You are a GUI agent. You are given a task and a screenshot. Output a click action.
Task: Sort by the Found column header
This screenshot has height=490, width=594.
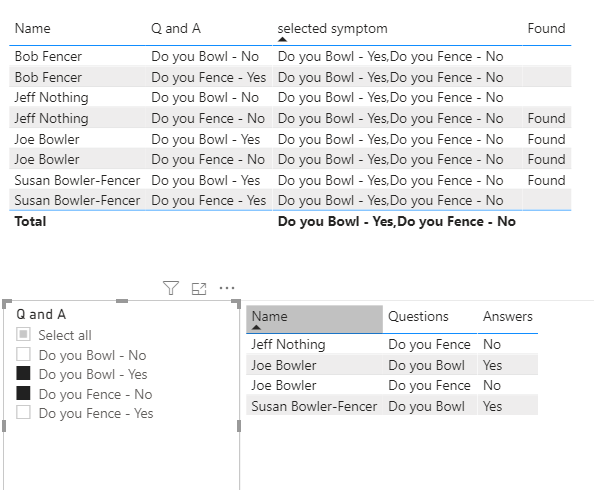click(x=546, y=28)
